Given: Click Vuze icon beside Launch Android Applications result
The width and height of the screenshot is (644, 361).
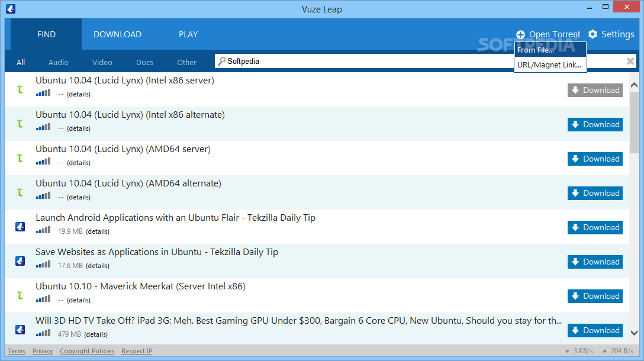Looking at the screenshot, I should (x=20, y=227).
